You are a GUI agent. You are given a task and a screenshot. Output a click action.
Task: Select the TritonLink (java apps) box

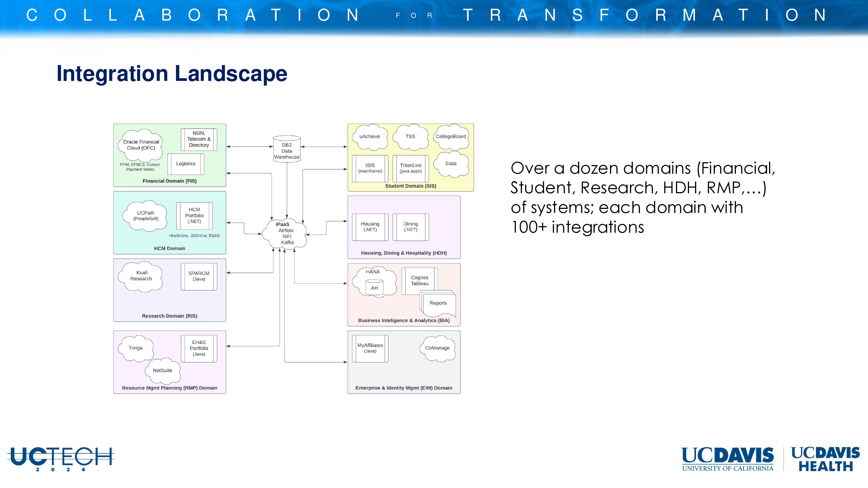click(411, 168)
